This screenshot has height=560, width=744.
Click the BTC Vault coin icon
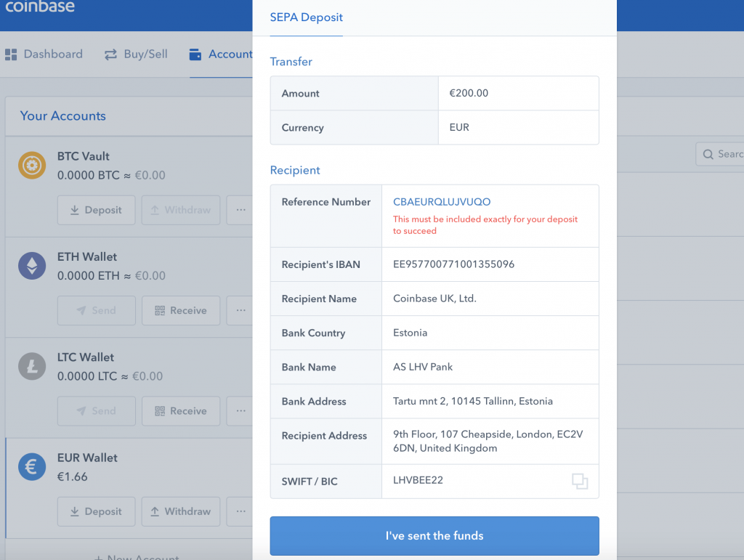coord(32,165)
